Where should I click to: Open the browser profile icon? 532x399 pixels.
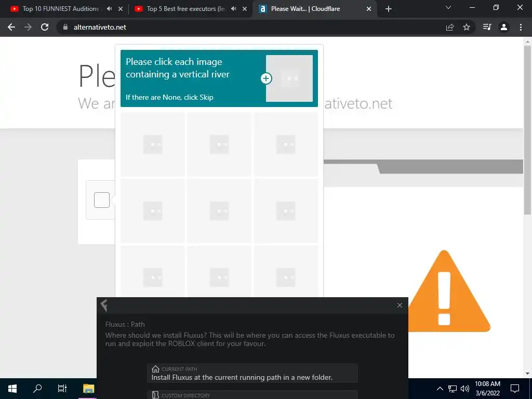point(504,27)
